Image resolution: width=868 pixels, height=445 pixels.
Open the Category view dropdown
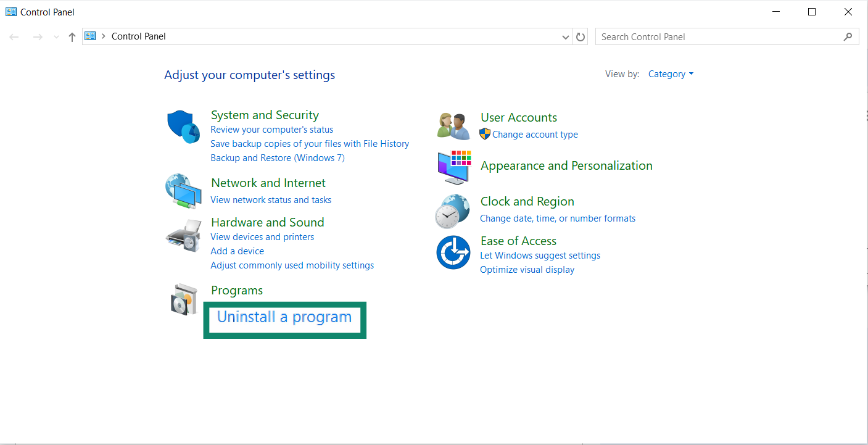tap(671, 73)
